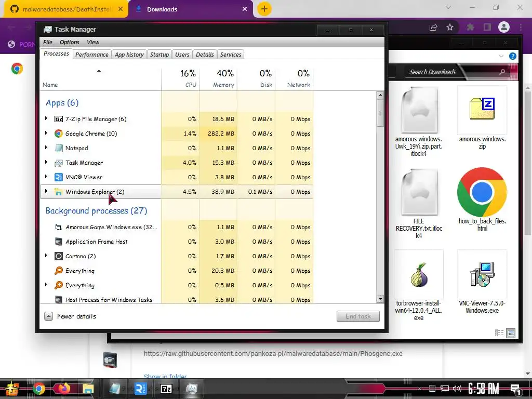
Task: Expand the Google Chrome process group
Action: (46, 133)
